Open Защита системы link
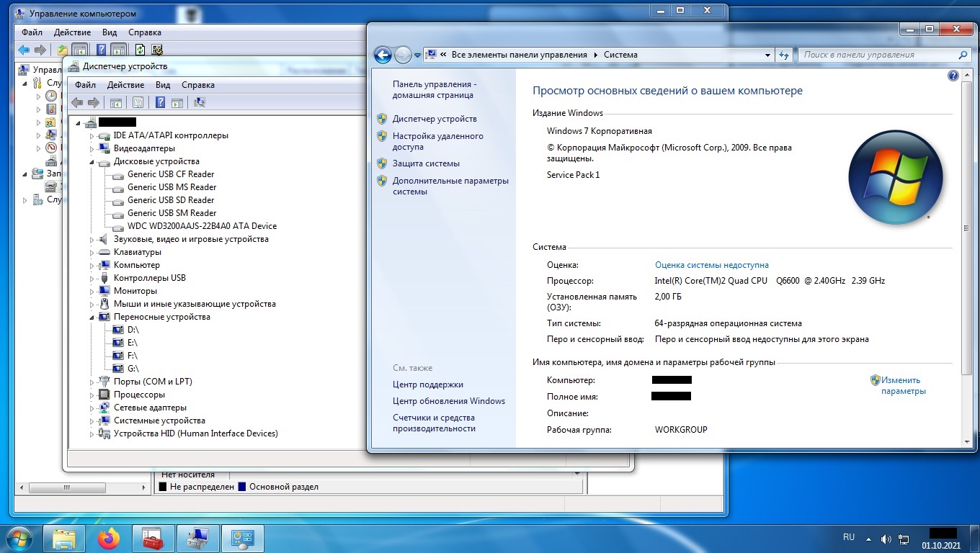Viewport: 980px width, 553px height. (x=426, y=163)
